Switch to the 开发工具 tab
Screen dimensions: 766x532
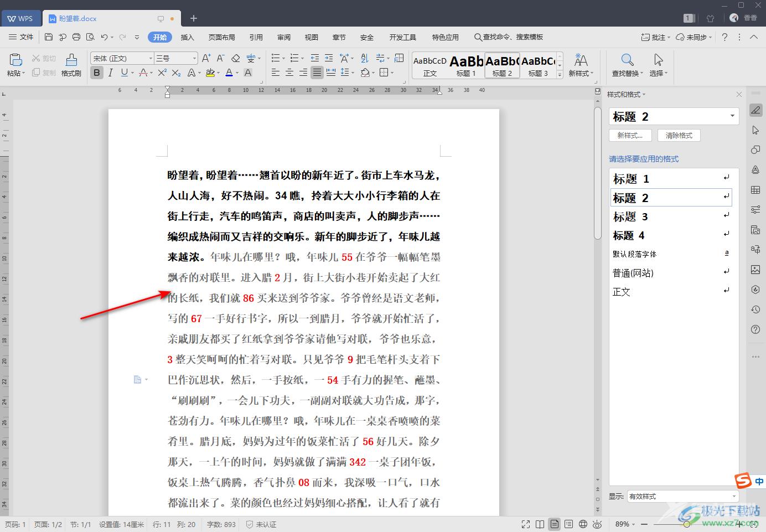click(402, 37)
